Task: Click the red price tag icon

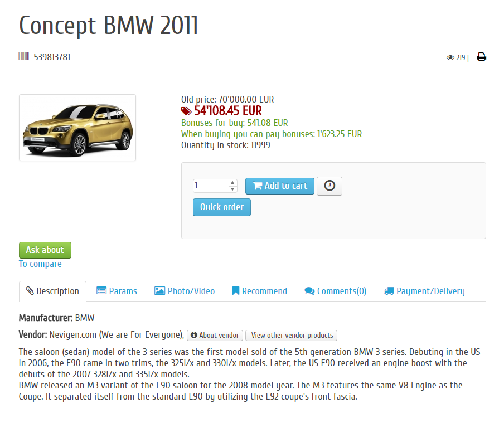Action: tap(186, 111)
